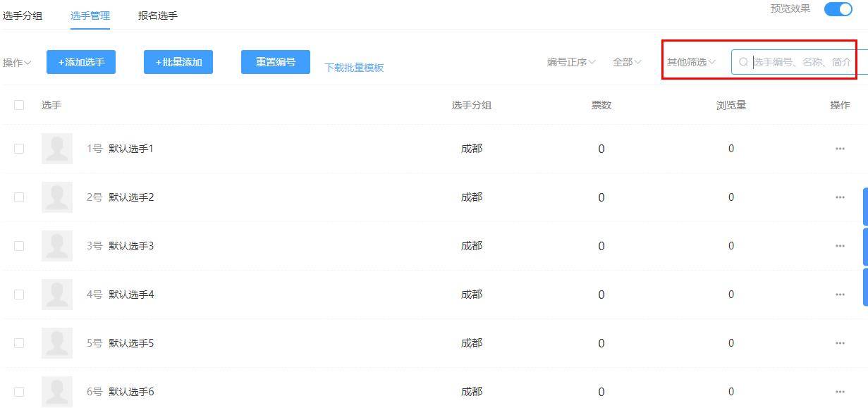The height and width of the screenshot is (408, 868).
Task: Open more actions for 默认选手5
Action: point(839,343)
